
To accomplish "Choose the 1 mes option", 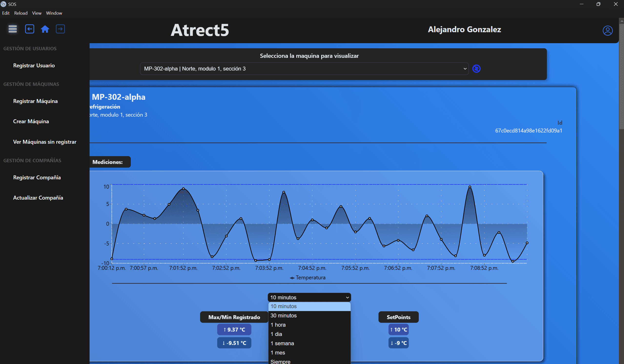I will (309, 353).
